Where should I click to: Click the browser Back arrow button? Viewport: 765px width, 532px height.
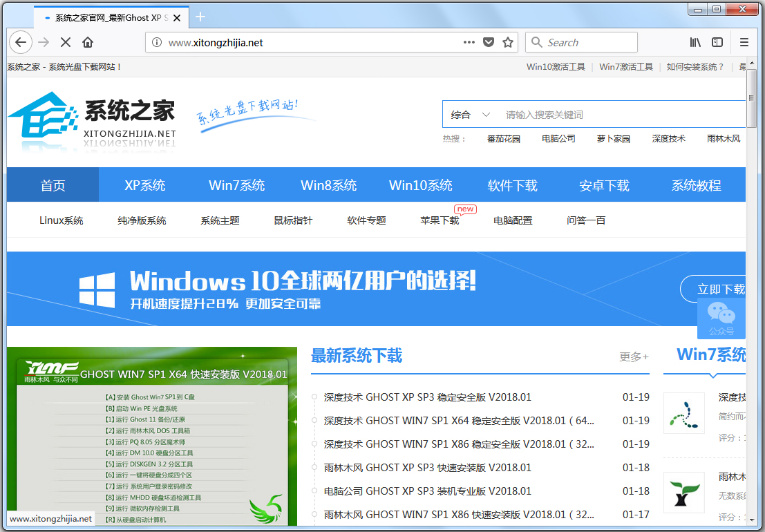click(21, 42)
